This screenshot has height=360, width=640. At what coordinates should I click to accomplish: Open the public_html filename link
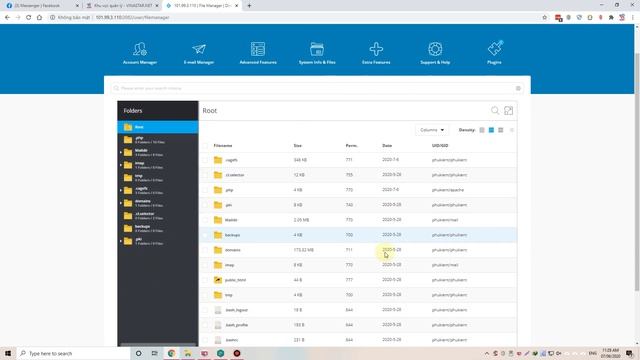pyautogui.click(x=235, y=280)
